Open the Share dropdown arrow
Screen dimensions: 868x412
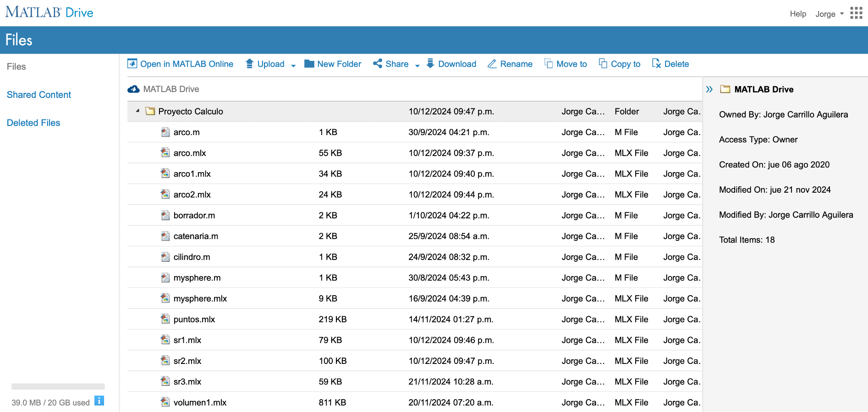click(x=417, y=65)
